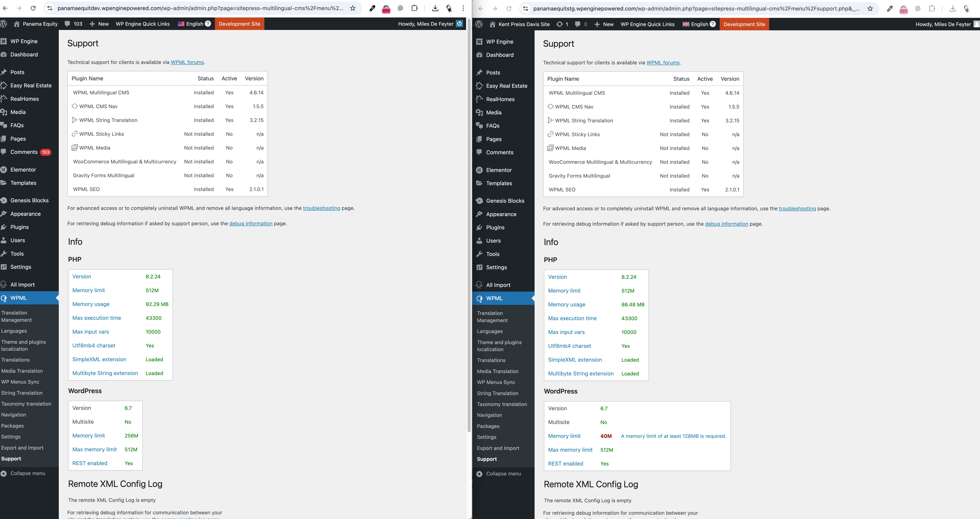Image resolution: width=980 pixels, height=519 pixels.
Task: Click OFF extension icon in right browser
Action: pos(903,9)
